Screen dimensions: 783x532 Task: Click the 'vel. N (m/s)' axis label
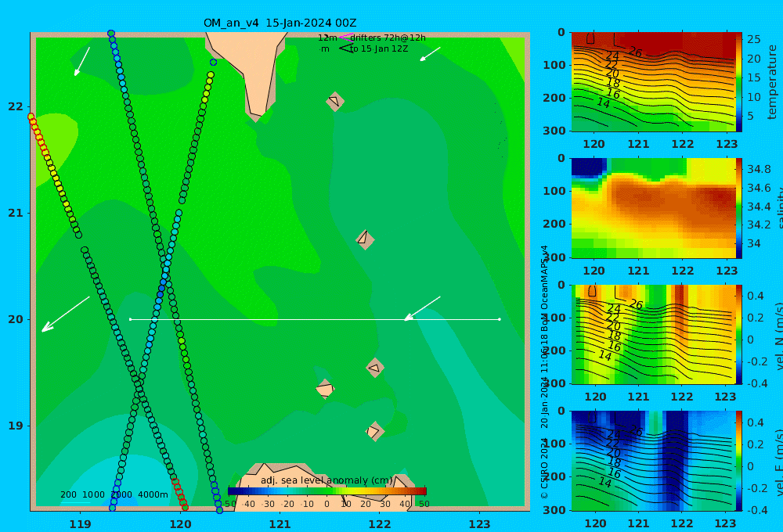[x=779, y=336]
